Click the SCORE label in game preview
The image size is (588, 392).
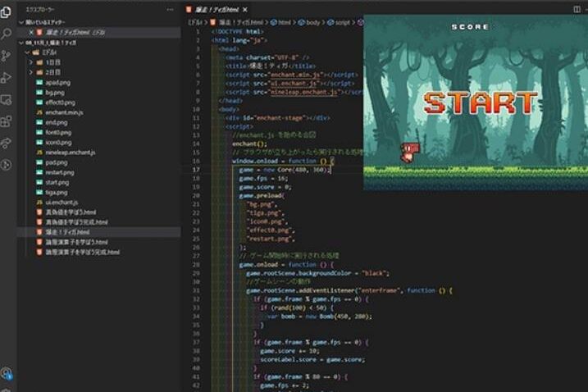coord(470,27)
